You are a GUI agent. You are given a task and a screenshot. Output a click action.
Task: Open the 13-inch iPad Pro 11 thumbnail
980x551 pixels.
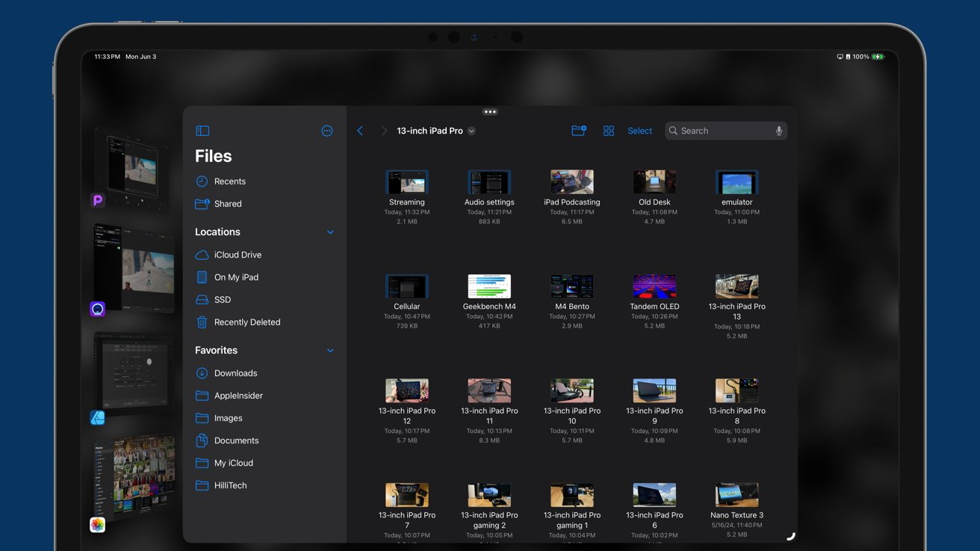489,390
